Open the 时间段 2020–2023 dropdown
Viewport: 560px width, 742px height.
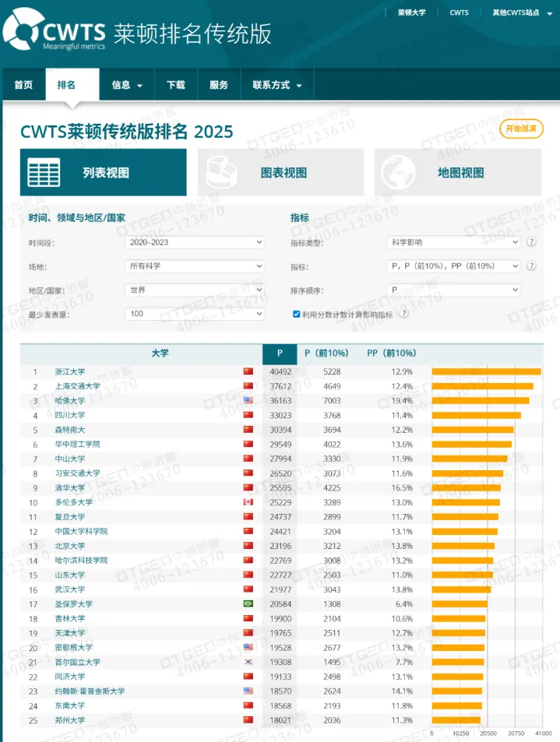[195, 242]
